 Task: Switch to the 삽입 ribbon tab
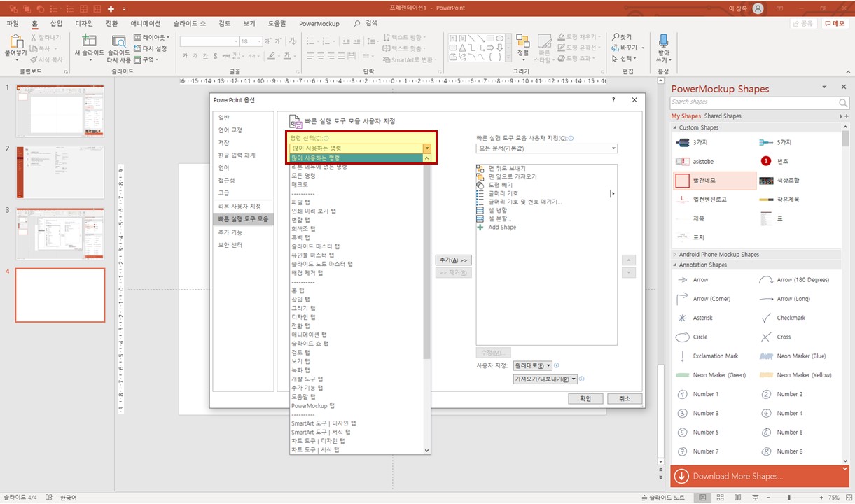point(56,23)
